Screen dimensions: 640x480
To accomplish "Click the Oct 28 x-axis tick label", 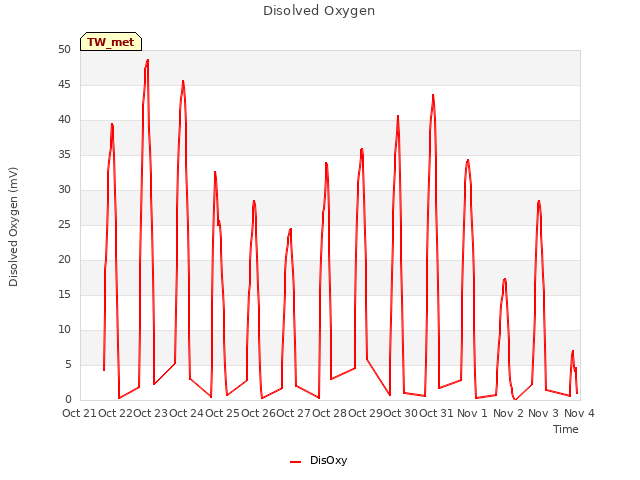I will [x=329, y=413].
